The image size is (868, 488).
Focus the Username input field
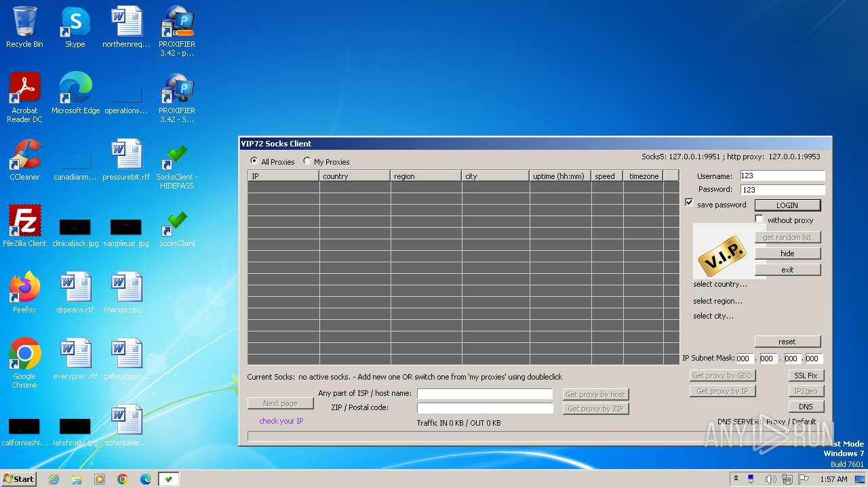pyautogui.click(x=782, y=176)
